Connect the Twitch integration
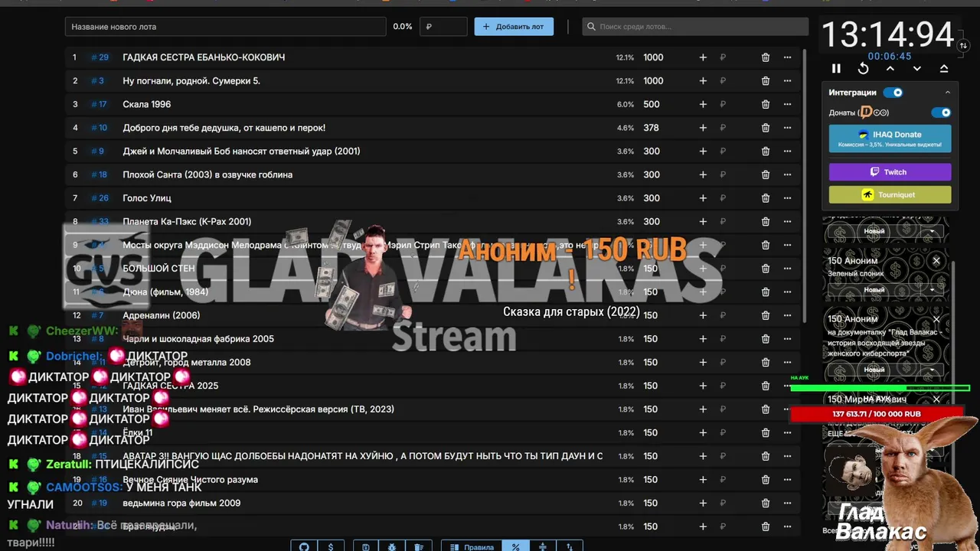Image resolution: width=980 pixels, height=551 pixels. (x=890, y=172)
